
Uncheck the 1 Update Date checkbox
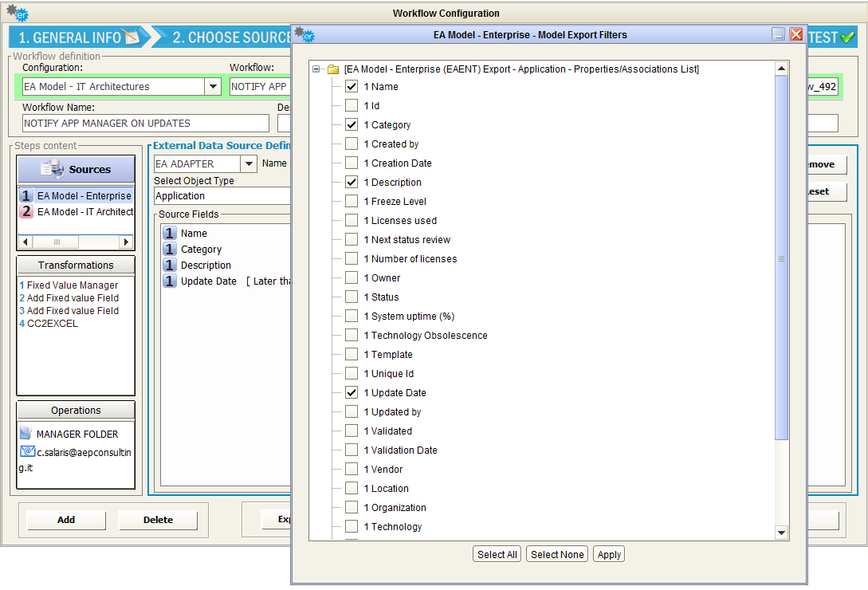[352, 392]
